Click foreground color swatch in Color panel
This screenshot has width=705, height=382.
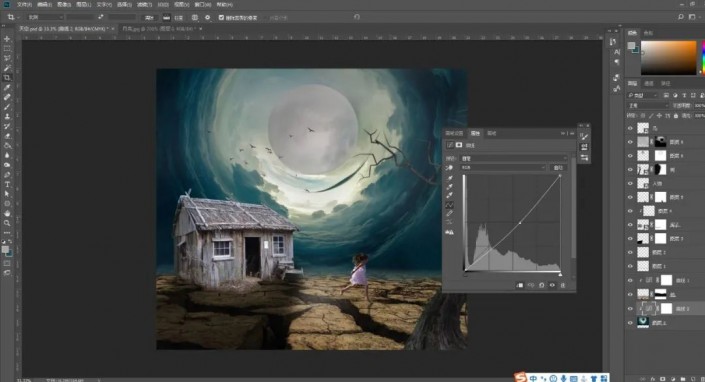631,46
